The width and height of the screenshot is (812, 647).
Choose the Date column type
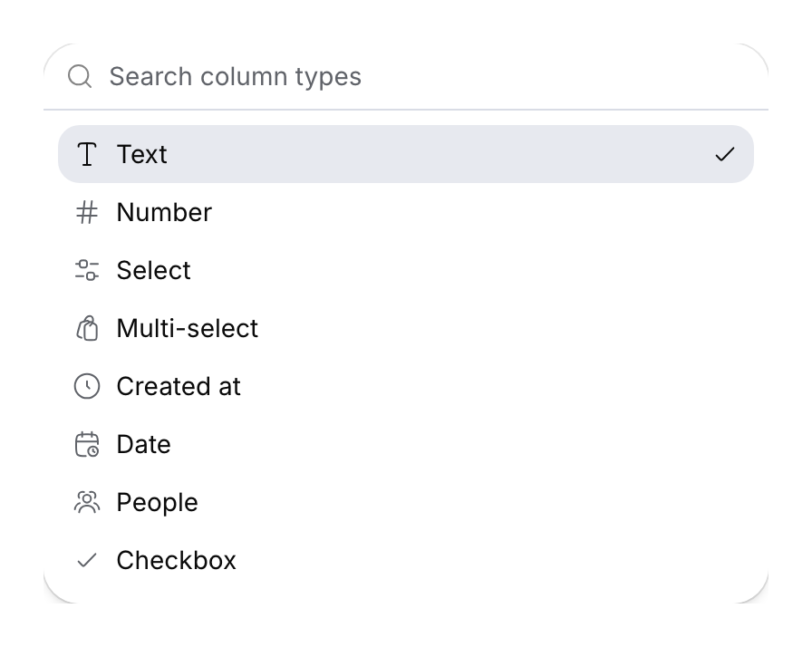(405, 444)
